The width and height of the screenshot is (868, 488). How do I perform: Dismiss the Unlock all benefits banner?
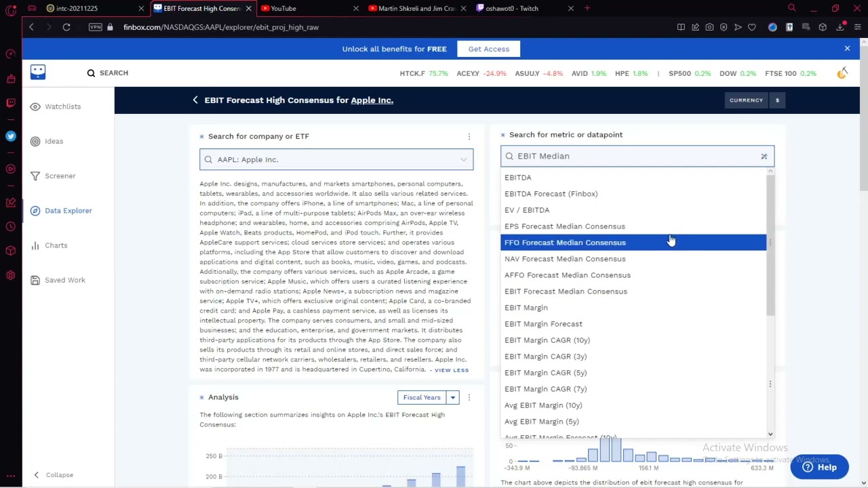click(847, 48)
